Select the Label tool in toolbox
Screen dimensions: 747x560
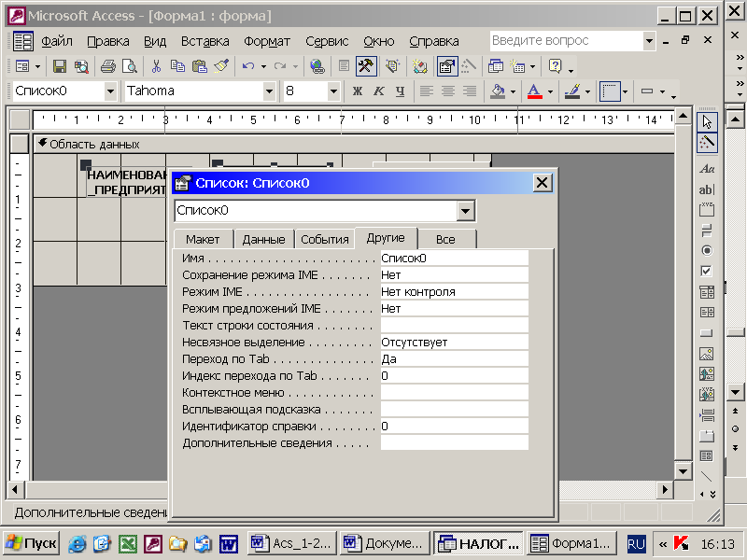tap(707, 169)
